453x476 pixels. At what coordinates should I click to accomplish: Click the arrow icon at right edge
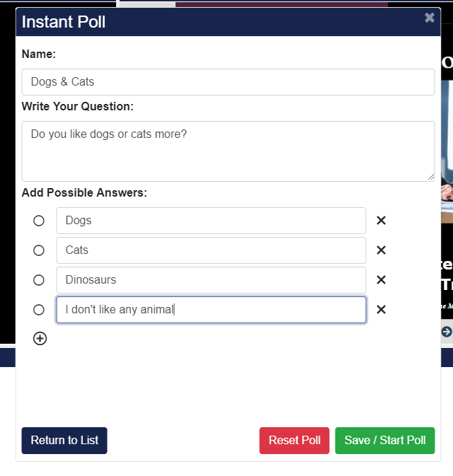(447, 331)
